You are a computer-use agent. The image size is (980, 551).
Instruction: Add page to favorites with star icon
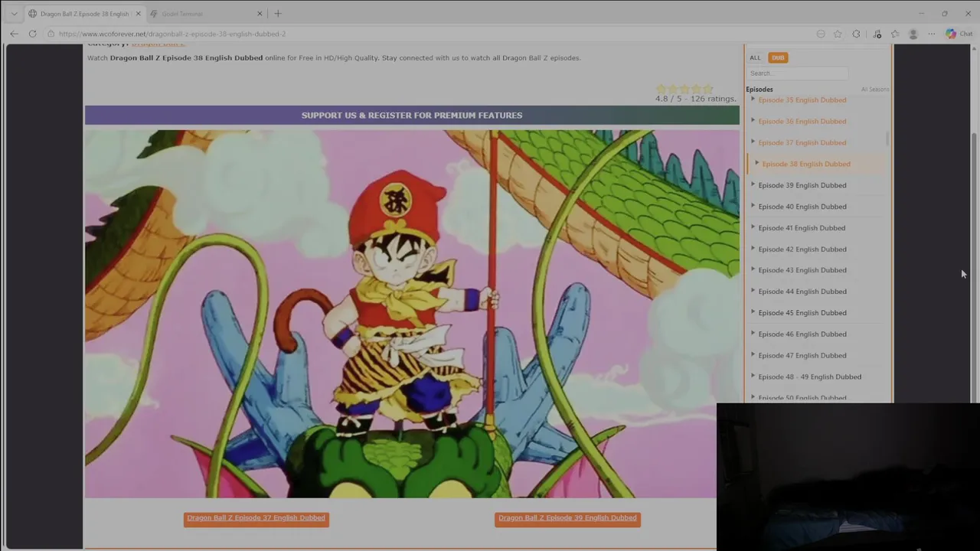tap(838, 34)
